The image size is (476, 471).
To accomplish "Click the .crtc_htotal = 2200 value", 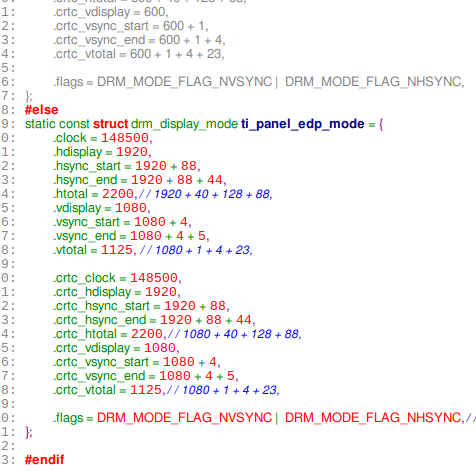I will pos(147,334).
